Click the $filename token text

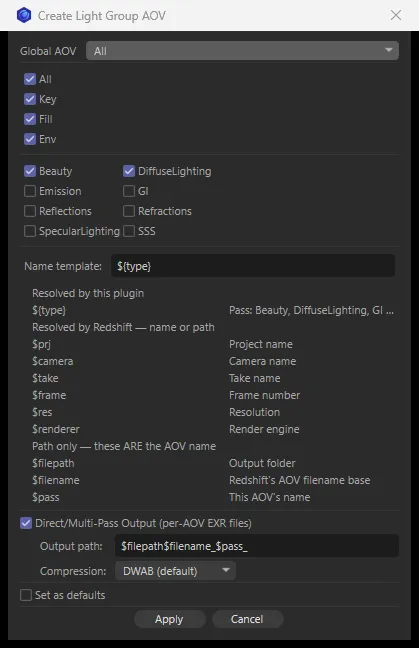click(56, 480)
